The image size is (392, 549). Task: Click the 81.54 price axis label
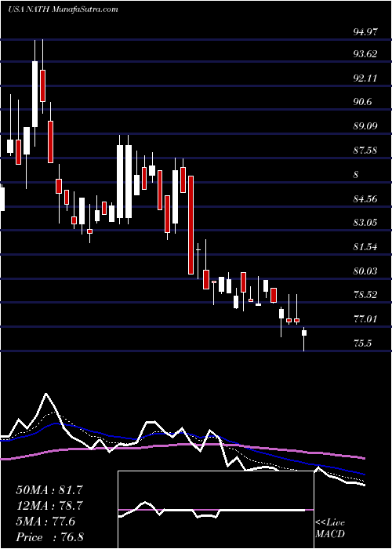(x=365, y=247)
